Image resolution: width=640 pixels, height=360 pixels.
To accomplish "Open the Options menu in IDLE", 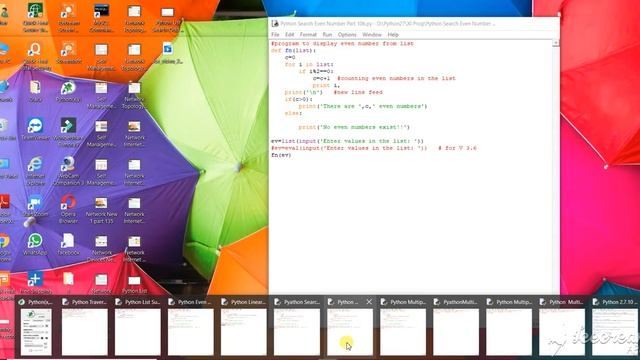I will tap(347, 35).
